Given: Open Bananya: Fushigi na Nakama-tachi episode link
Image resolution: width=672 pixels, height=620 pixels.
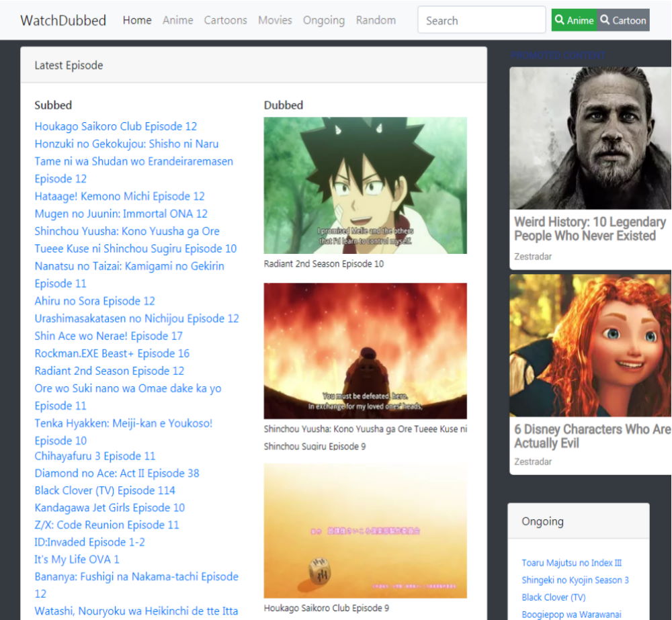Looking at the screenshot, I should [136, 585].
